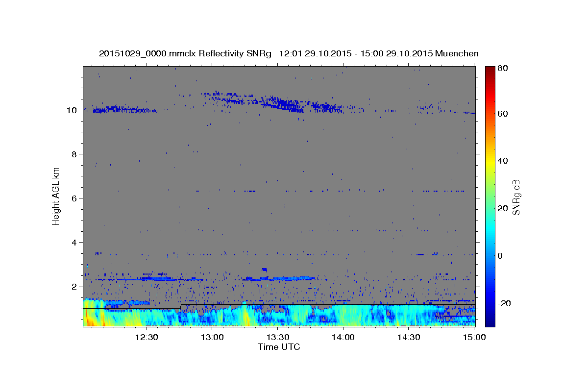Click the thin blue layer at 2.3 km near 13:30
The image size is (588, 392).
[280, 279]
